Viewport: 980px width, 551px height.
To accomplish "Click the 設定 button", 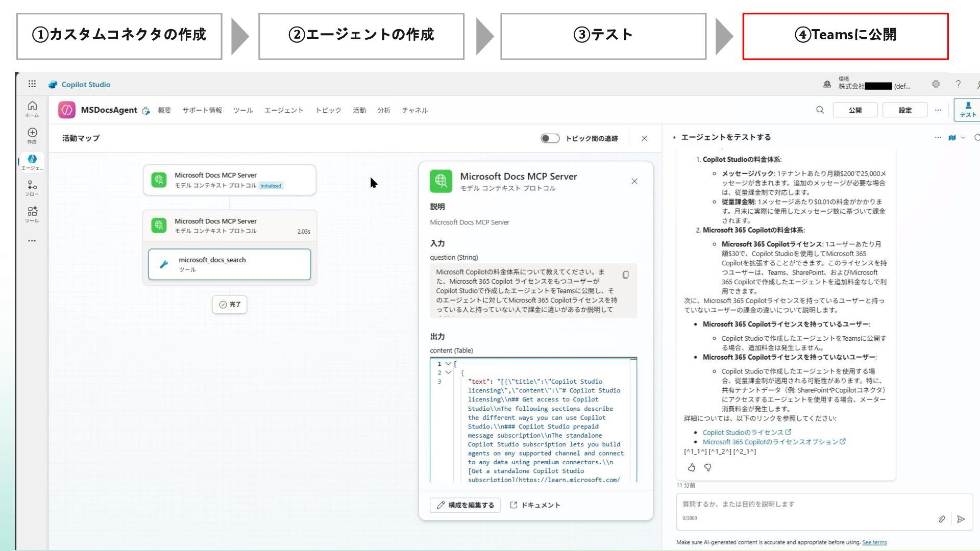I will coord(905,110).
